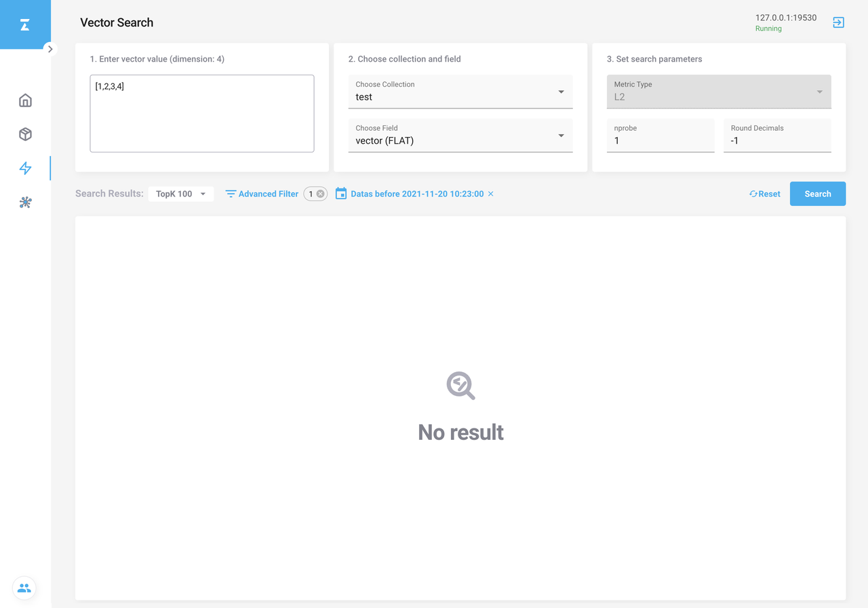
Task: Open the Advanced Filter link
Action: pos(262,194)
